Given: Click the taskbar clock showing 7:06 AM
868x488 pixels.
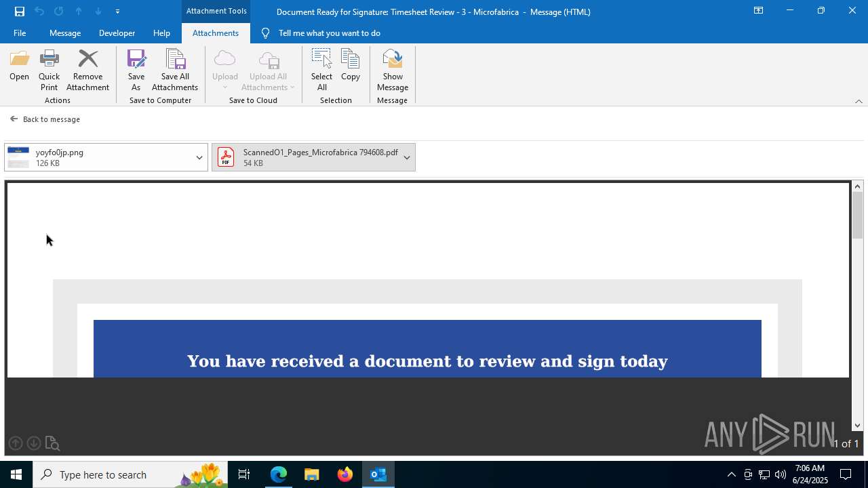Looking at the screenshot, I should (810, 474).
